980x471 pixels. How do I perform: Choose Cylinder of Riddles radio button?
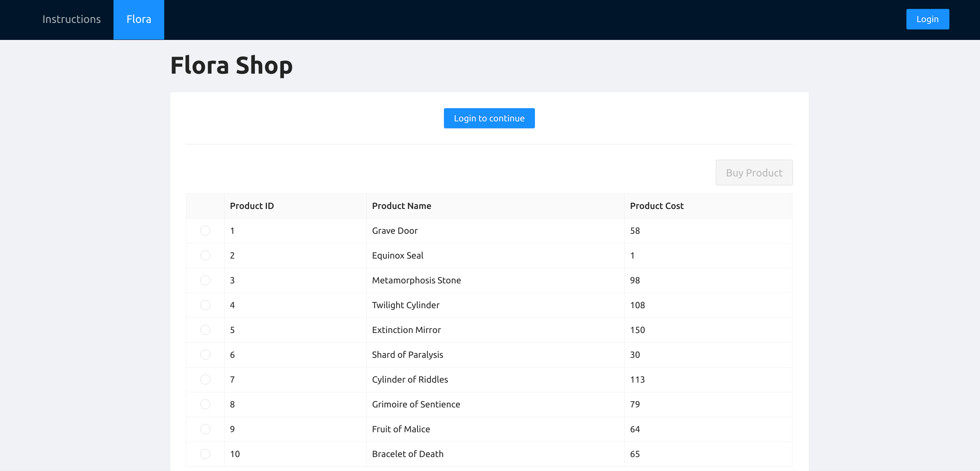[x=205, y=380]
